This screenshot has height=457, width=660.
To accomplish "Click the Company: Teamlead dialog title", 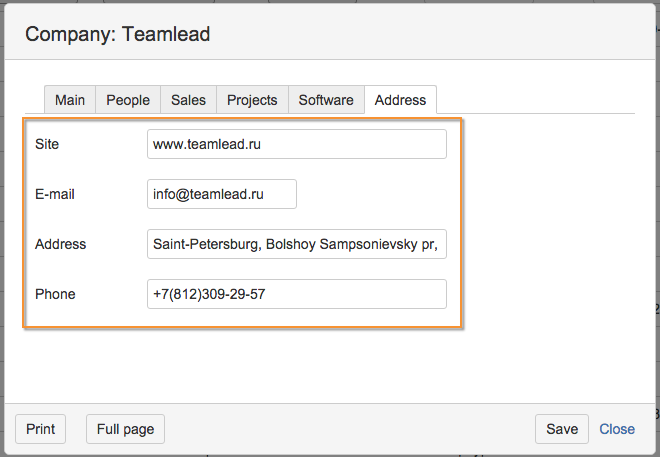I will [118, 34].
